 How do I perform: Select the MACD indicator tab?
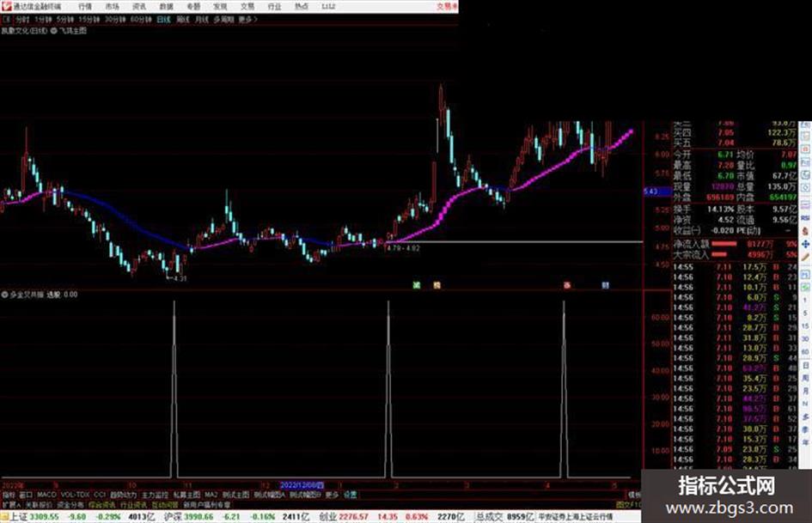(x=46, y=495)
